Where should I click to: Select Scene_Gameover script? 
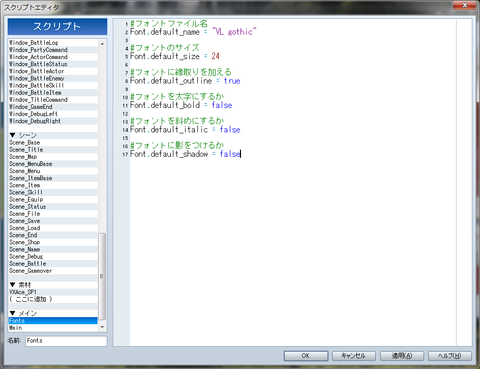point(53,271)
